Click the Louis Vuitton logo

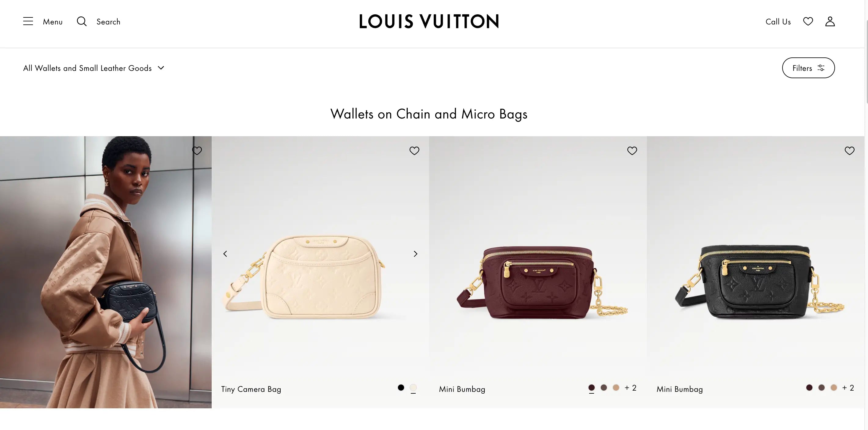click(429, 21)
